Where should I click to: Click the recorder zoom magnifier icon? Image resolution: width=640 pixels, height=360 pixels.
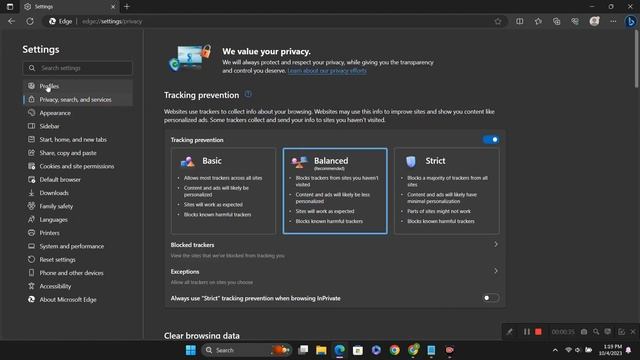[x=596, y=332]
